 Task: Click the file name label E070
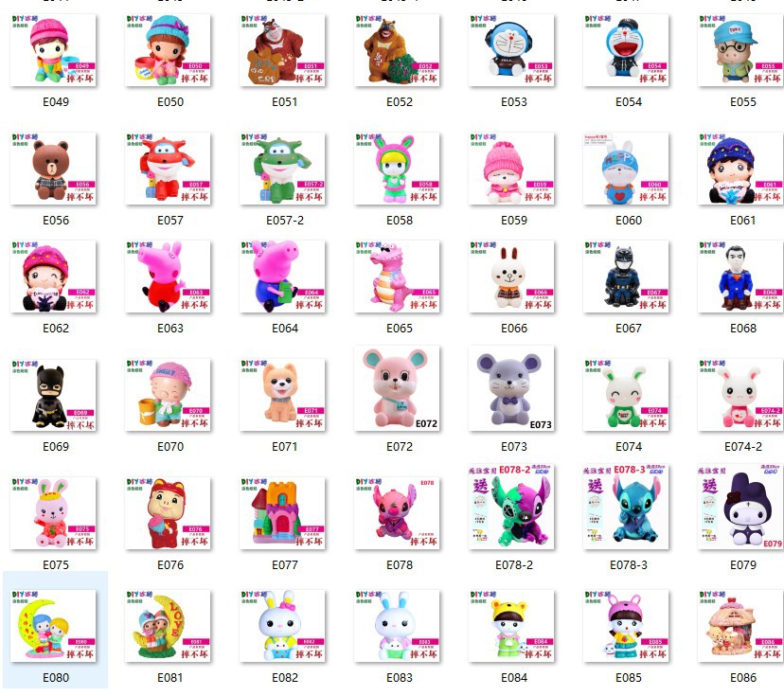(x=170, y=447)
